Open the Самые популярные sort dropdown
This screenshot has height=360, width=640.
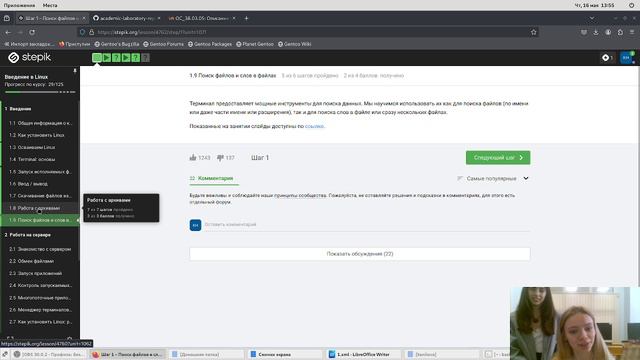tap(493, 178)
